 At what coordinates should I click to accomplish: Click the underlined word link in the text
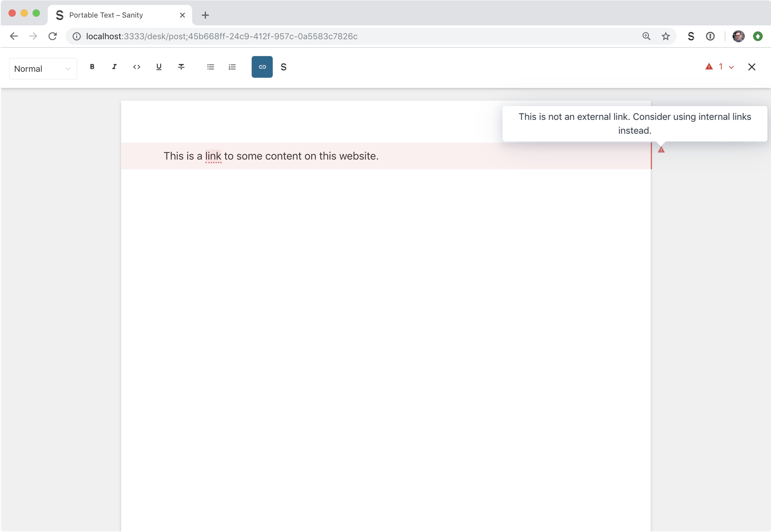tap(213, 156)
